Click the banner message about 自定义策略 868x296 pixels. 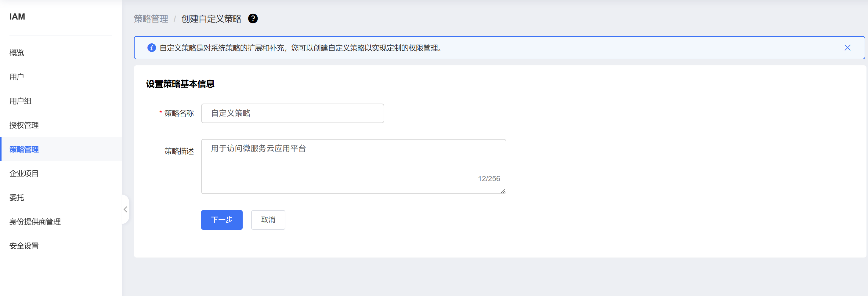click(301, 48)
